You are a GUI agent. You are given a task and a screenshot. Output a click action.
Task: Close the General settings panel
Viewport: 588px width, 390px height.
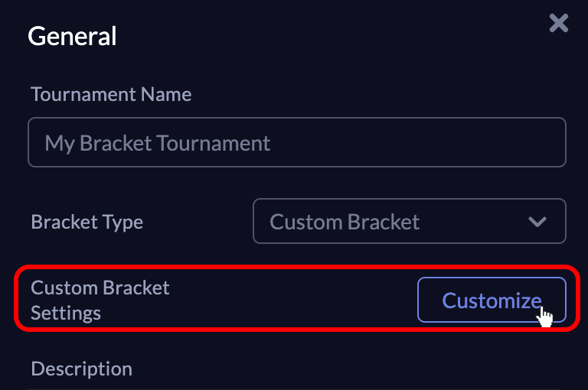pyautogui.click(x=559, y=23)
